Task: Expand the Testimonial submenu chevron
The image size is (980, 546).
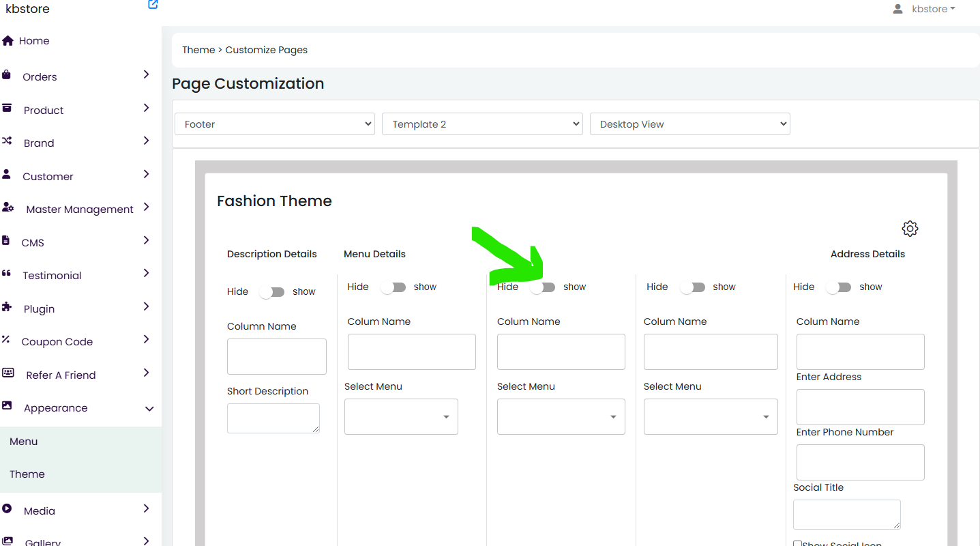Action: coord(146,273)
